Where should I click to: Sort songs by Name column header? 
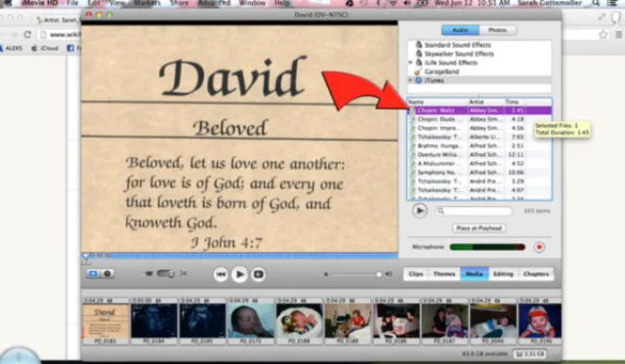coord(437,101)
